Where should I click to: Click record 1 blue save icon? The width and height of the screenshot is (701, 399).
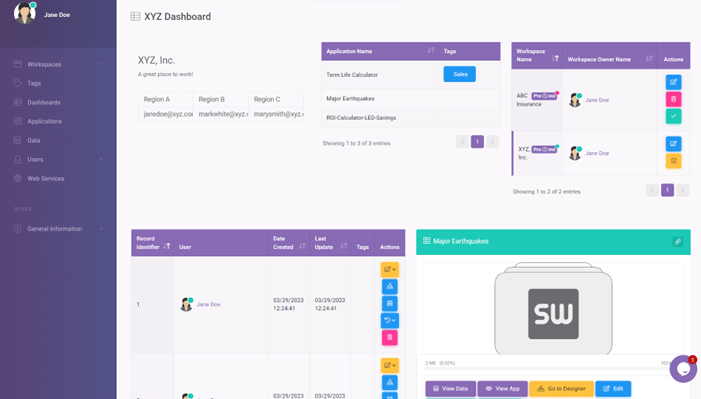click(x=389, y=304)
